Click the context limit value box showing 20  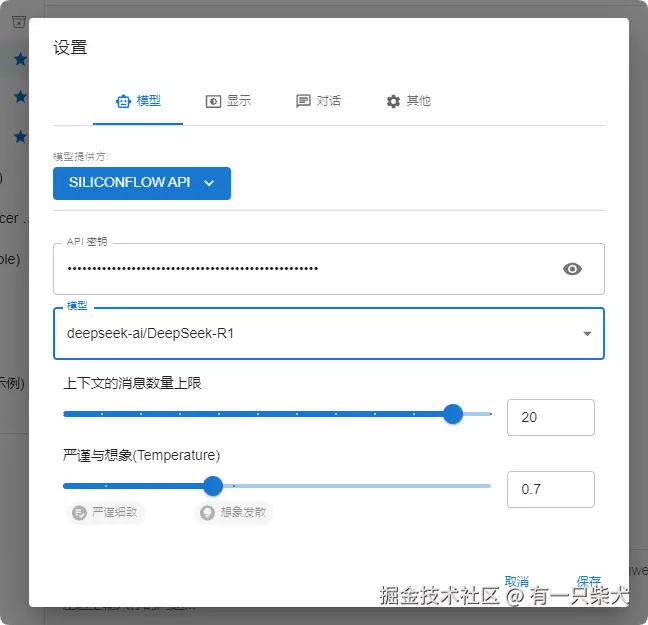coord(550,417)
